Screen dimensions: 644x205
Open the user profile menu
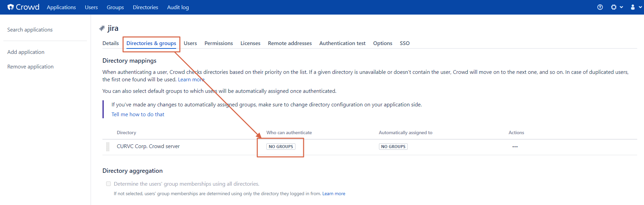coord(636,7)
